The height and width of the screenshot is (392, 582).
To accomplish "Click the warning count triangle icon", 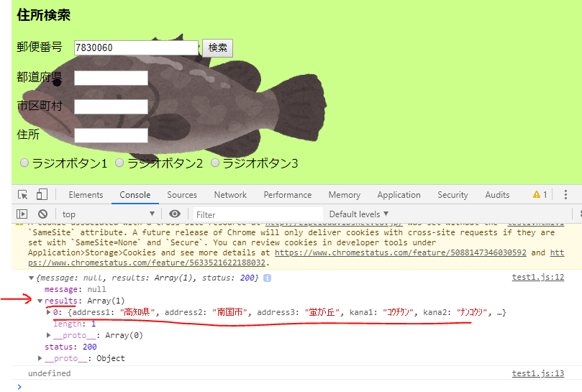I will (537, 194).
